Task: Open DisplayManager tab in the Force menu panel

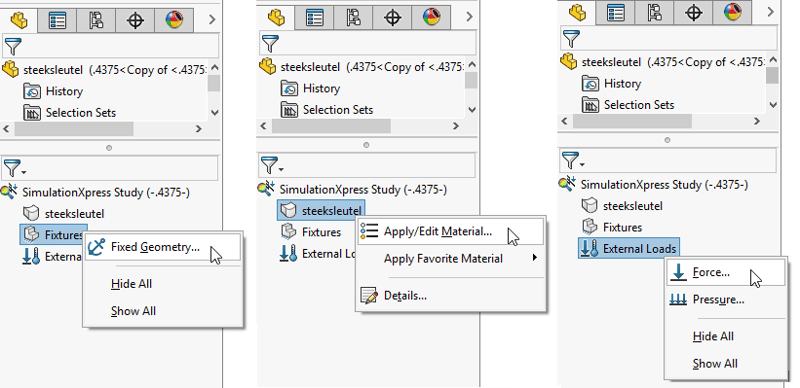Action: coord(732,12)
